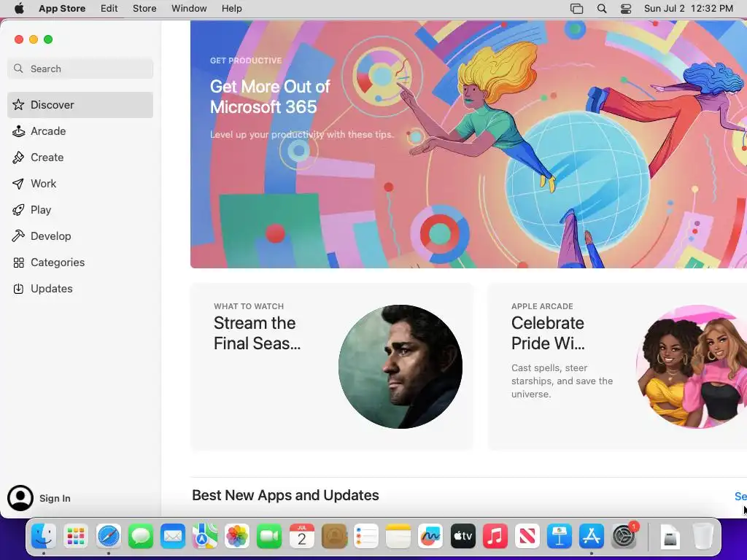The width and height of the screenshot is (747, 560).
Task: Open Reminders from the Dock
Action: click(x=366, y=537)
